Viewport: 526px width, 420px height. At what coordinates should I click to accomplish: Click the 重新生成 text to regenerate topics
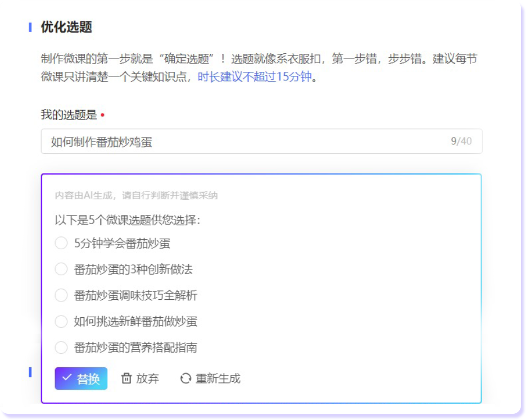point(217,378)
